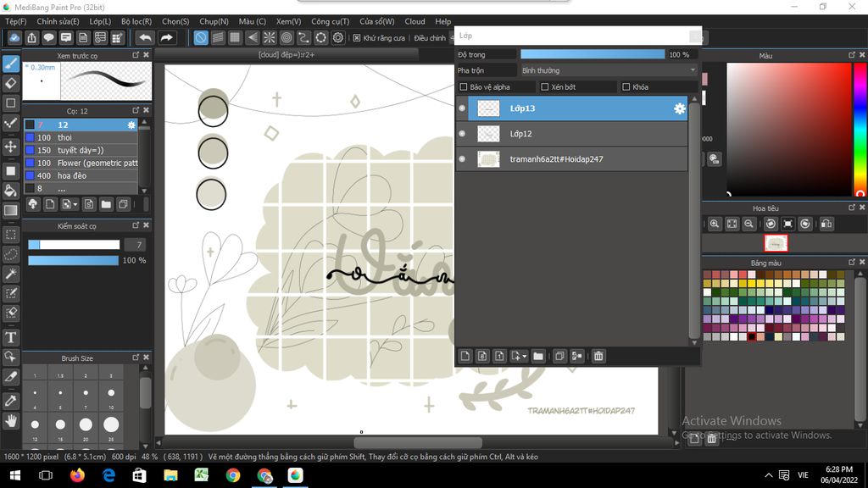Open the Bộ lọc(R) menu

pyautogui.click(x=136, y=21)
